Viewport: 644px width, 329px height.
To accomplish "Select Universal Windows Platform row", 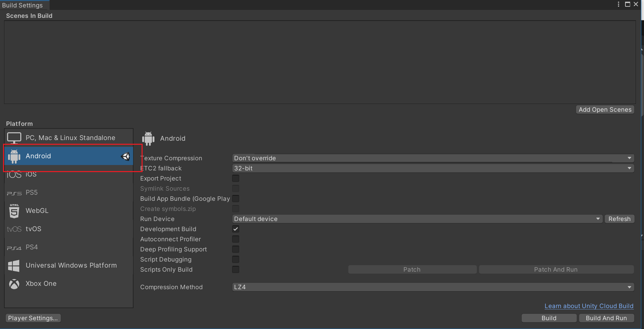I will coord(69,265).
